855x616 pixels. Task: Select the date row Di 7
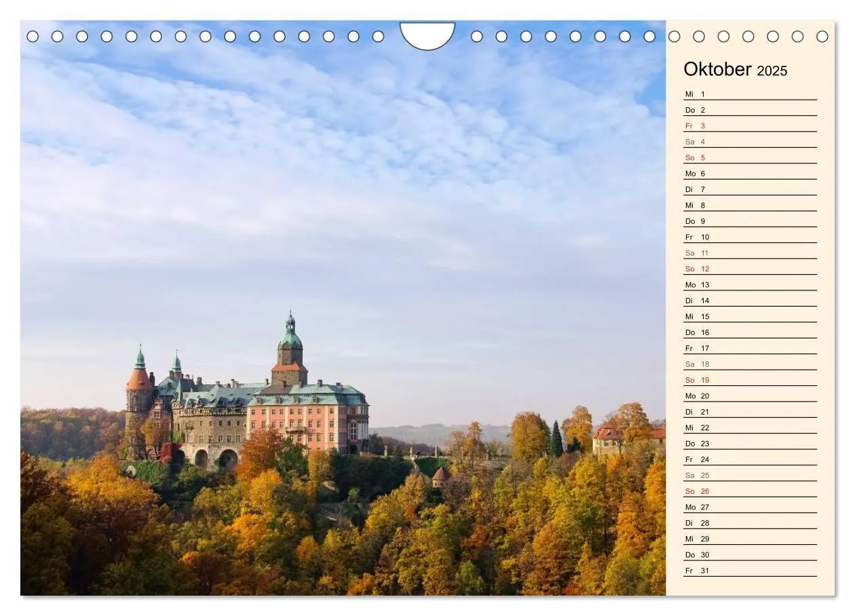(750, 189)
